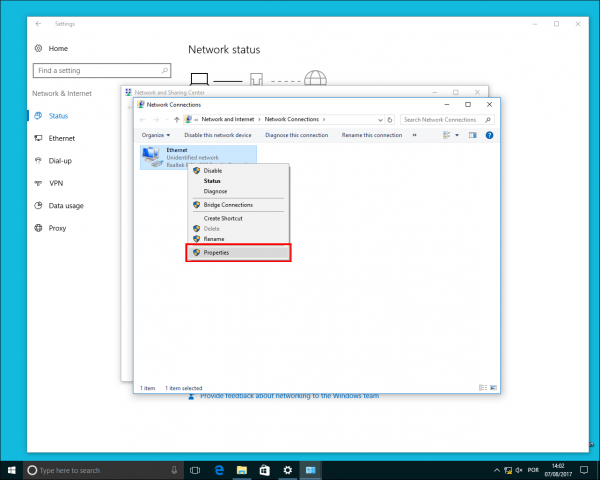Open the view options dropdown arrow
This screenshot has height=480, width=600.
[x=457, y=135]
